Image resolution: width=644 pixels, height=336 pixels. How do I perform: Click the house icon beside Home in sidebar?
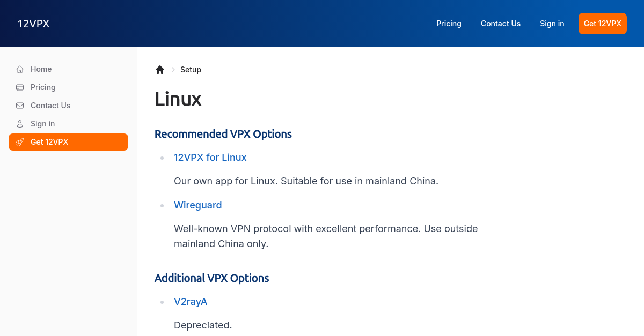20,69
